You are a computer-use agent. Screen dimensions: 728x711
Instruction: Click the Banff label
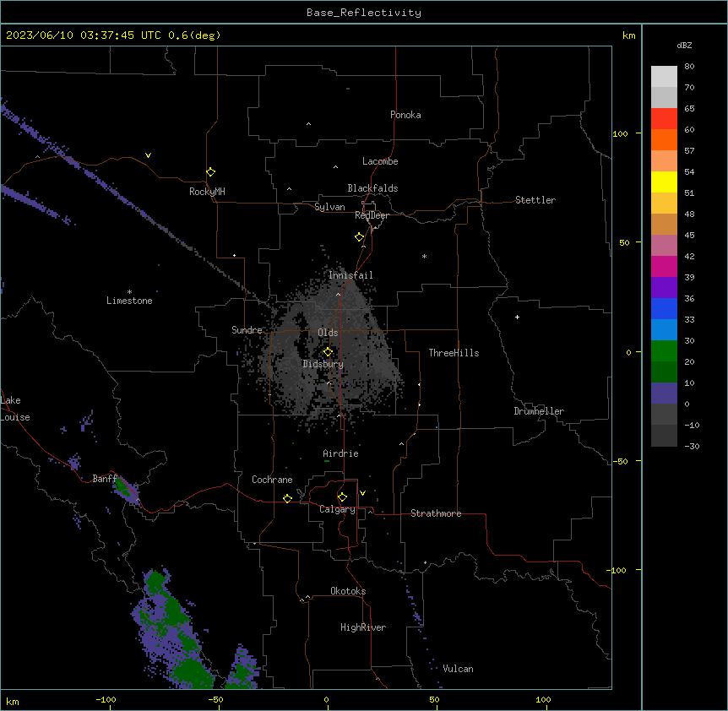click(x=104, y=479)
